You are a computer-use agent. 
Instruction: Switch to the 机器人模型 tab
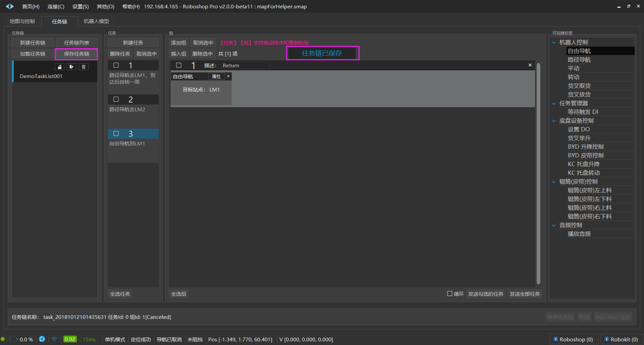(97, 21)
